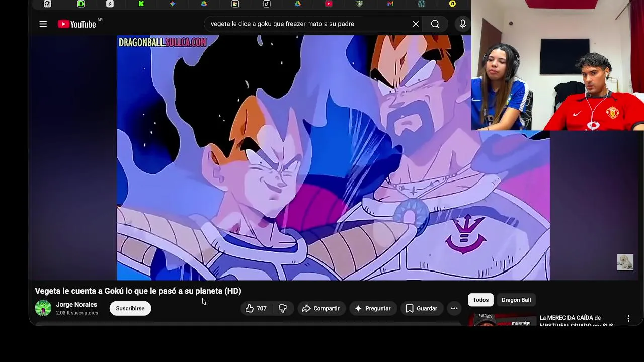Screen dimensions: 644x362
Task: Click the small dog thumbnail overlay
Action: [x=625, y=262]
